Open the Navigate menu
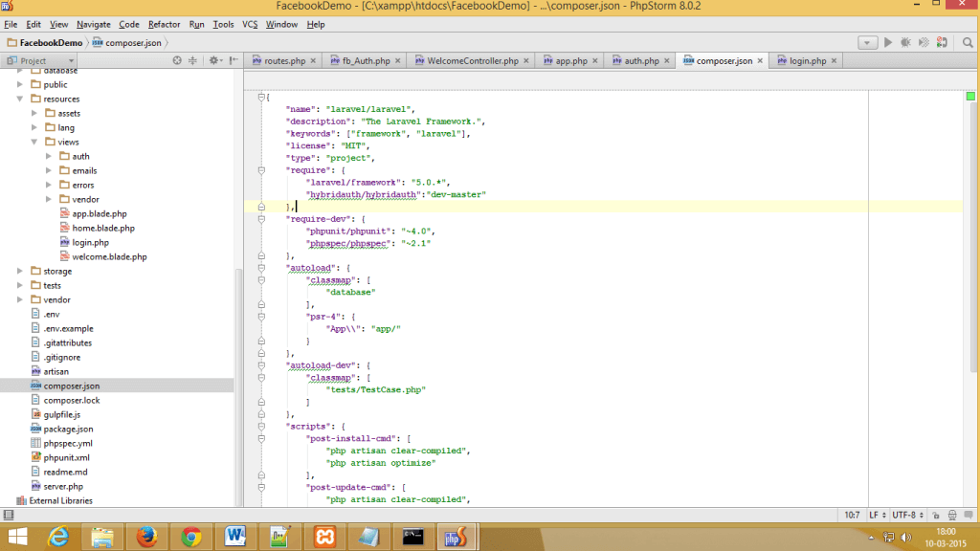Image resolution: width=980 pixels, height=551 pixels. point(93,24)
